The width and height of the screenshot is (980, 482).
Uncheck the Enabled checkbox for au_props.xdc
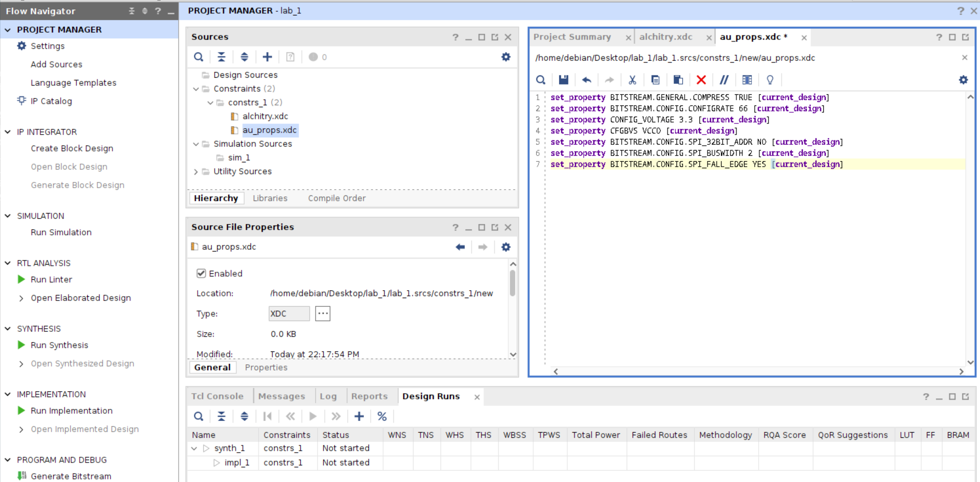click(x=201, y=273)
